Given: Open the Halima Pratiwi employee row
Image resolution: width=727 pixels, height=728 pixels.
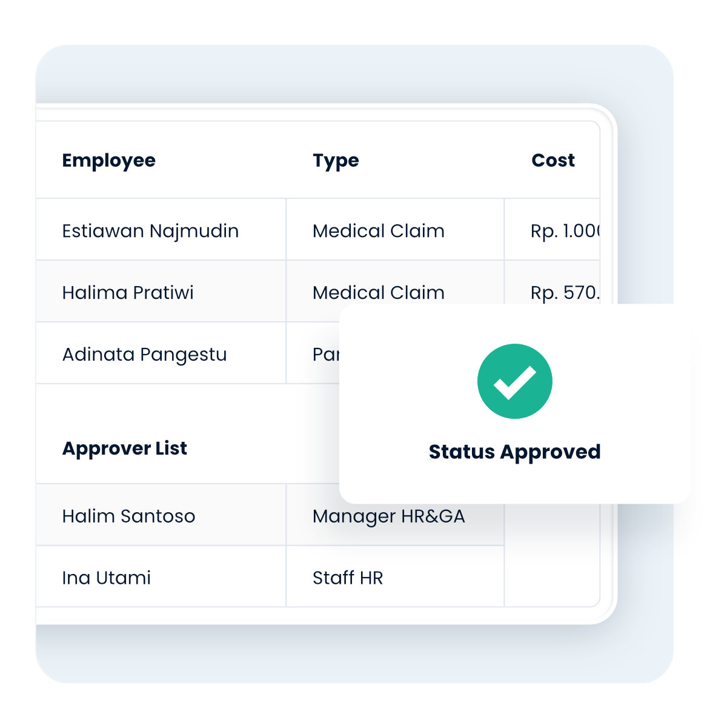Looking at the screenshot, I should pyautogui.click(x=128, y=293).
